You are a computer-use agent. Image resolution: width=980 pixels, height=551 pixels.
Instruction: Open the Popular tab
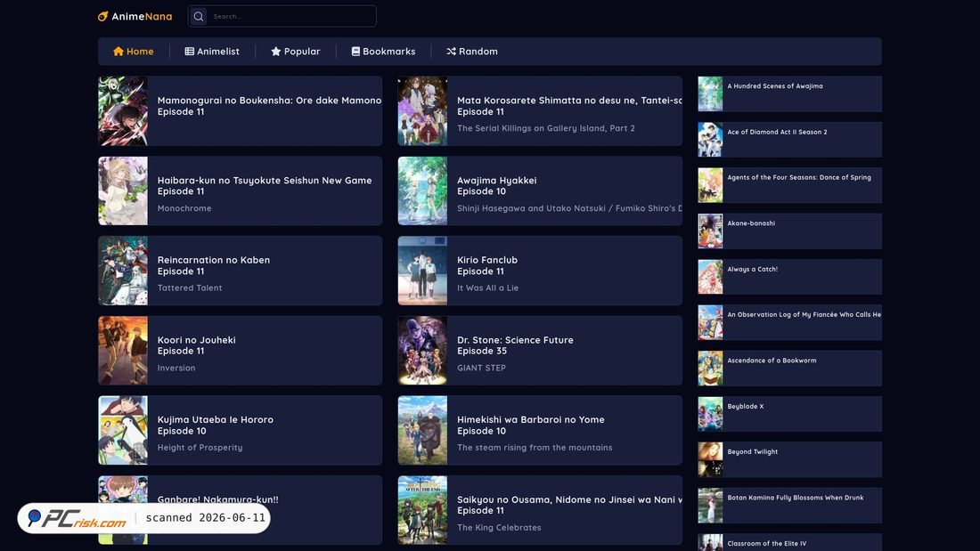[x=295, y=52]
